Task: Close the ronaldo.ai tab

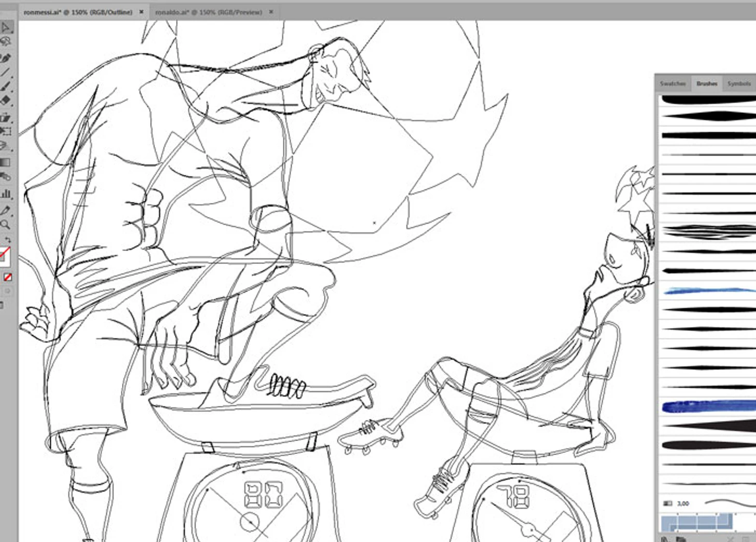Action: click(x=271, y=11)
